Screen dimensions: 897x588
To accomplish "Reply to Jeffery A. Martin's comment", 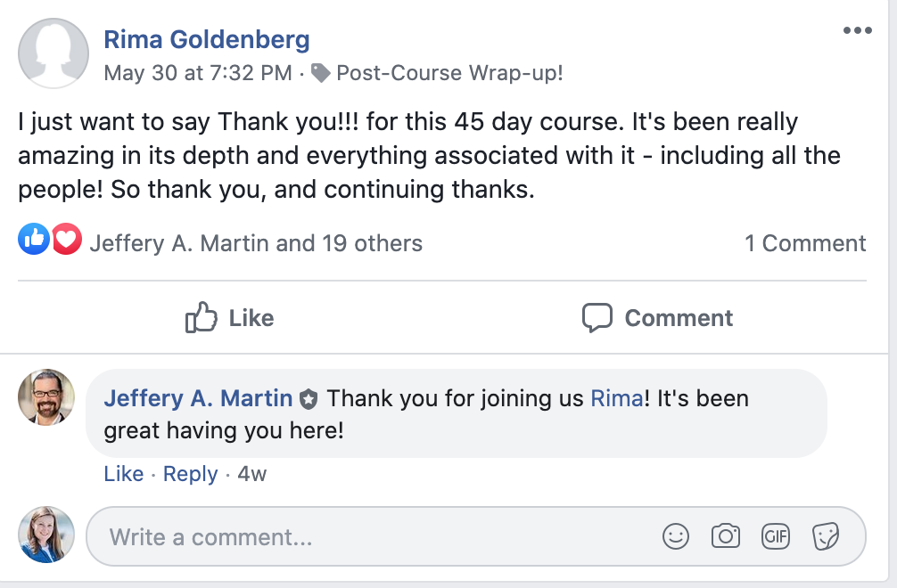I will pos(190,474).
